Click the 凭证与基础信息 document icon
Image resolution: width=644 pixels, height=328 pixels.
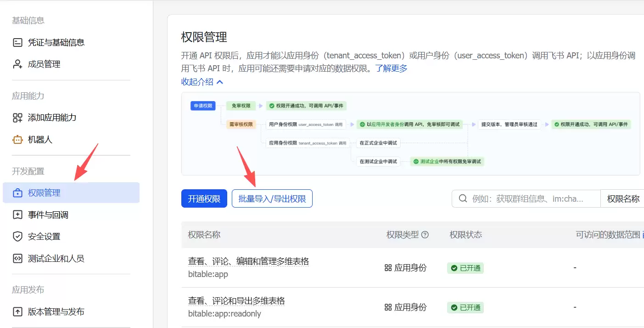click(x=17, y=42)
